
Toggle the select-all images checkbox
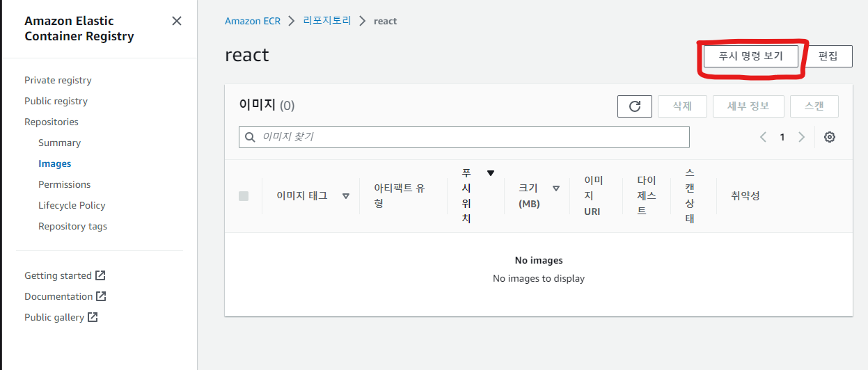pyautogui.click(x=244, y=196)
